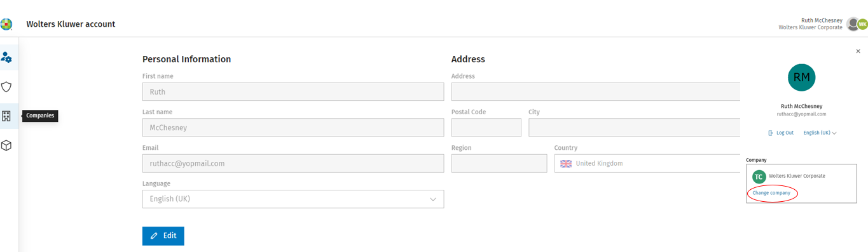The height and width of the screenshot is (252, 868).
Task: Click the blue Edit button
Action: (x=163, y=236)
